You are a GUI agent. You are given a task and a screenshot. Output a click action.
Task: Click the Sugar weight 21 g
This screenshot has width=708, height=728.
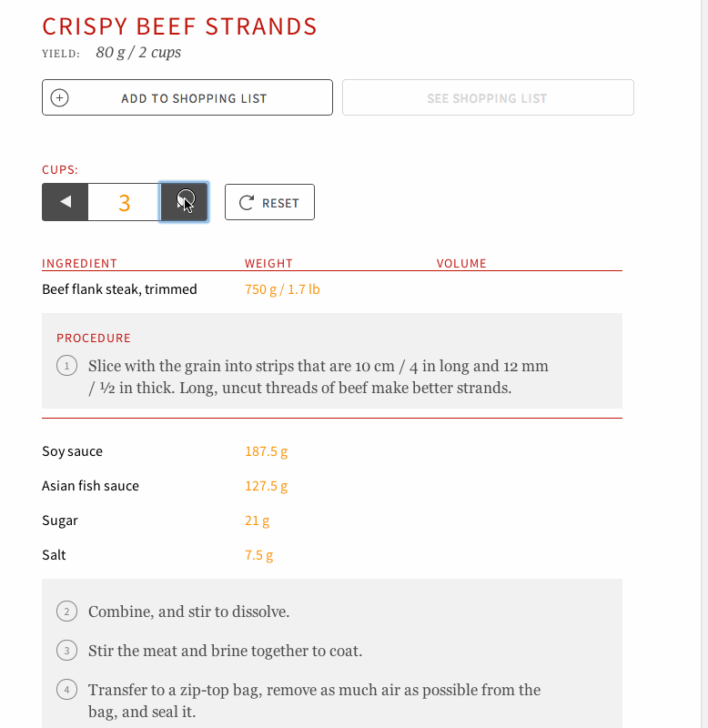coord(258,521)
